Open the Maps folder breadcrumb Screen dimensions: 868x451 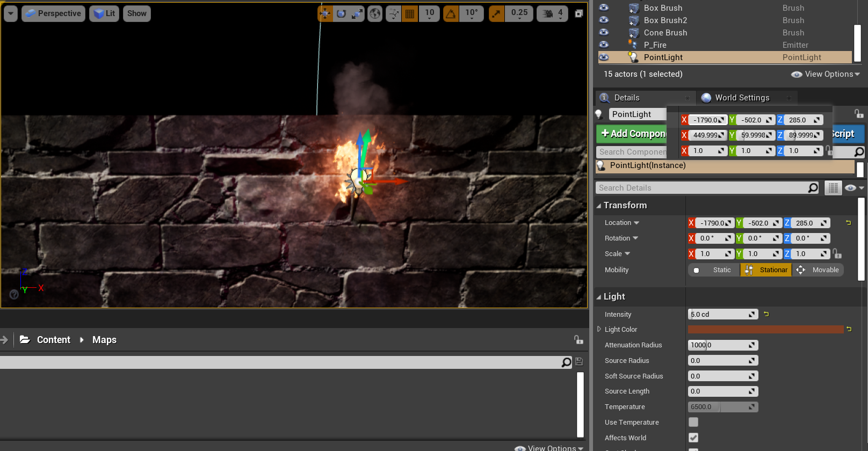pyautogui.click(x=104, y=340)
